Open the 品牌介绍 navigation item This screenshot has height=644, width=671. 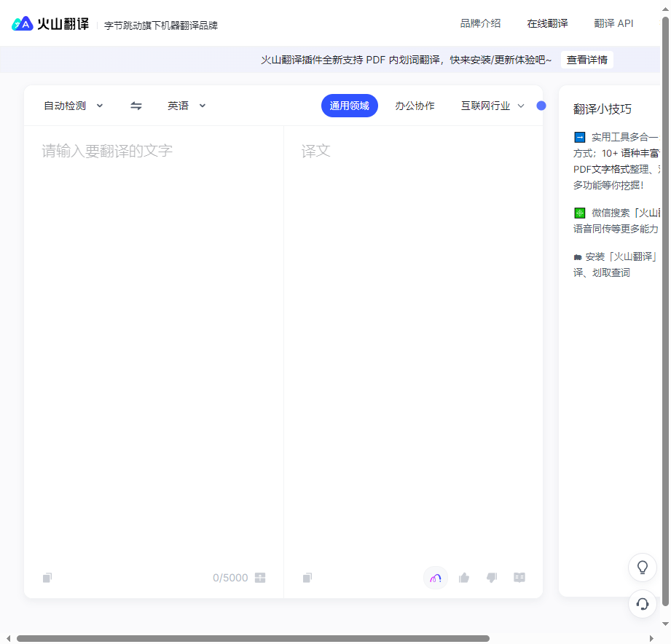pos(480,23)
